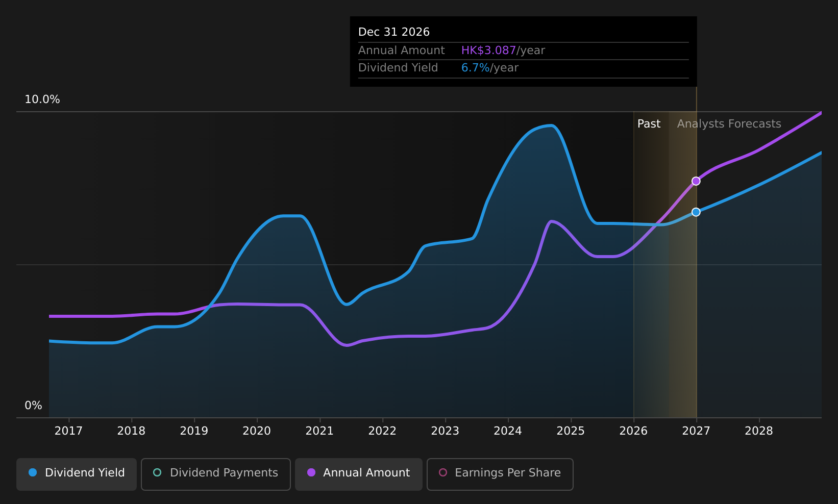838x504 pixels.
Task: Click the 2023 x-axis label
Action: (x=445, y=431)
